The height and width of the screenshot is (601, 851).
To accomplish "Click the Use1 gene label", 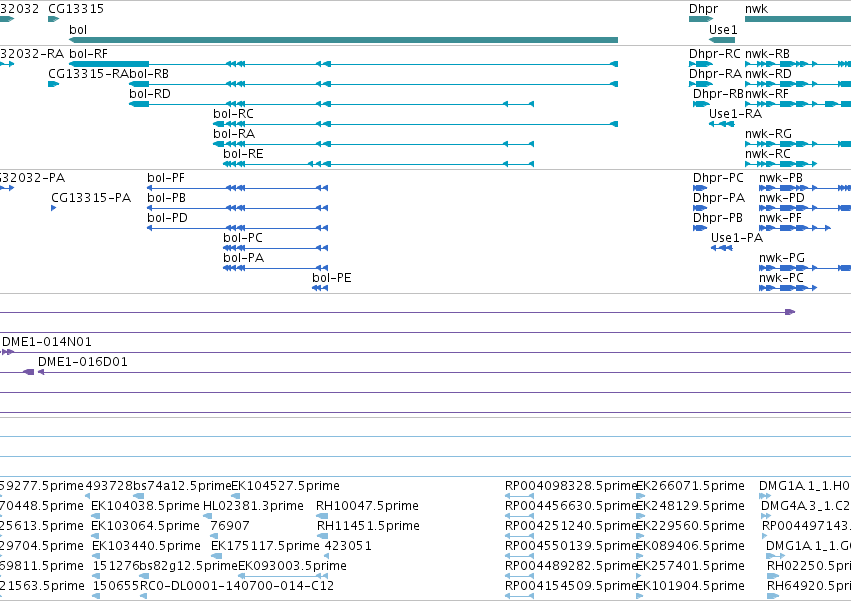I will coord(723,30).
